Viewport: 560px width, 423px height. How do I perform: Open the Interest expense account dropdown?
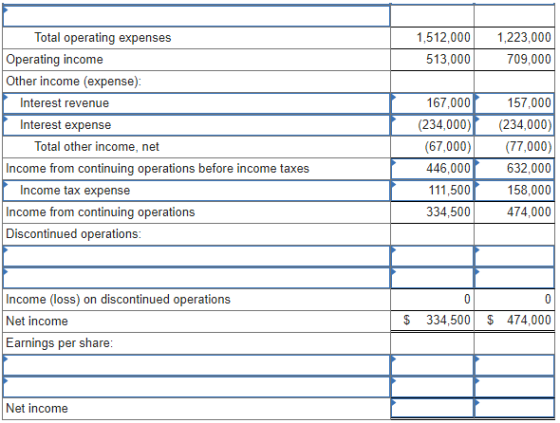coord(196,125)
